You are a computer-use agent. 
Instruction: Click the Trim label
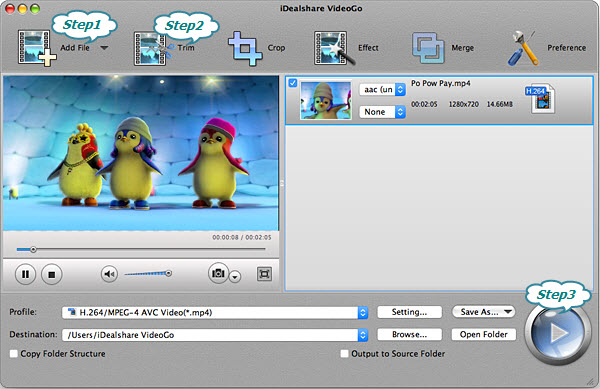click(186, 48)
